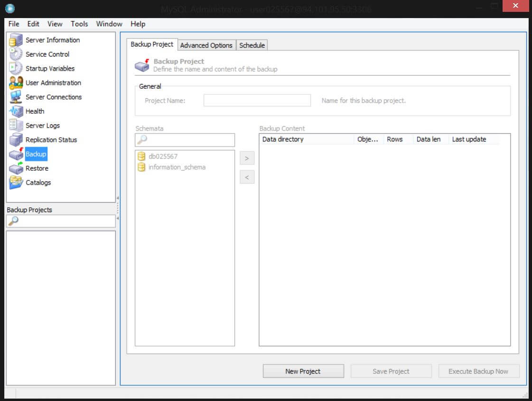The height and width of the screenshot is (401, 532).
Task: Select the Server Logs icon
Action: 16,126
